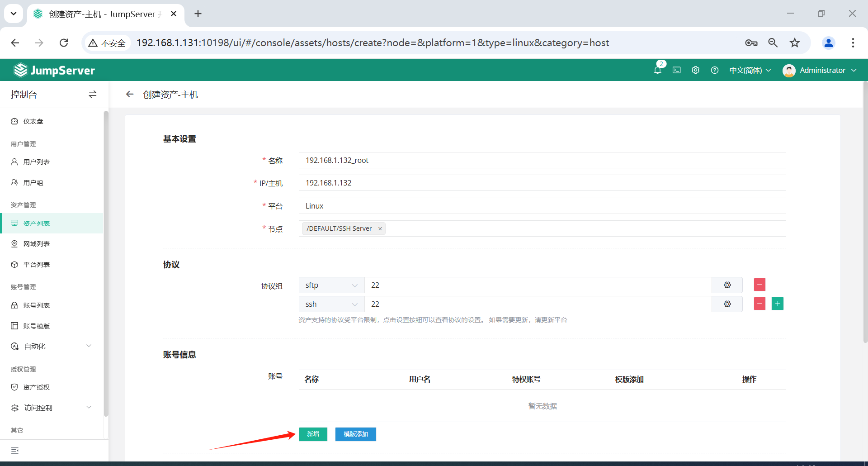Click the sftp port 22 field
This screenshot has height=466, width=868.
tap(538, 285)
